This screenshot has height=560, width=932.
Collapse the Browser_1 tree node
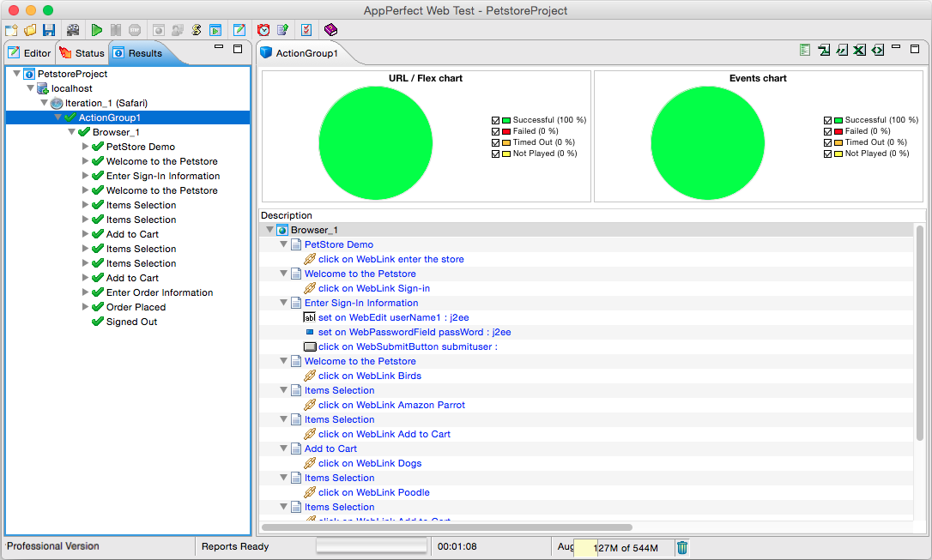[72, 132]
